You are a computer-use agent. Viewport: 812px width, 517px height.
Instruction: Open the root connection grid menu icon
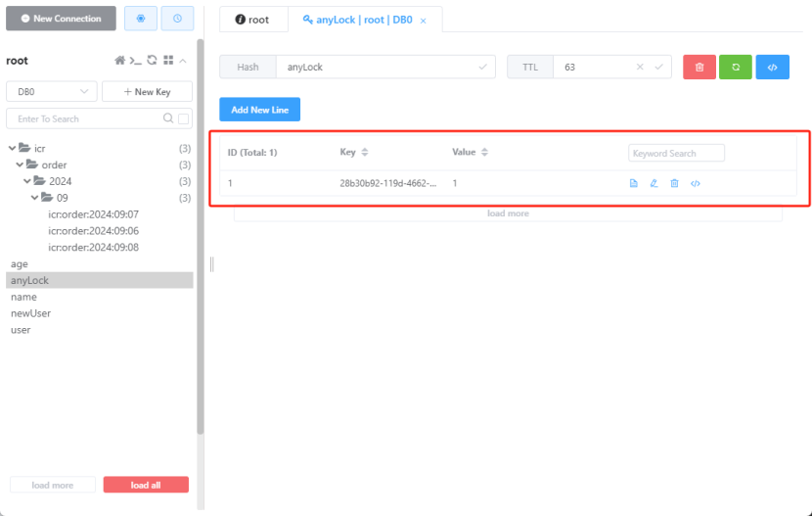pyautogui.click(x=168, y=60)
